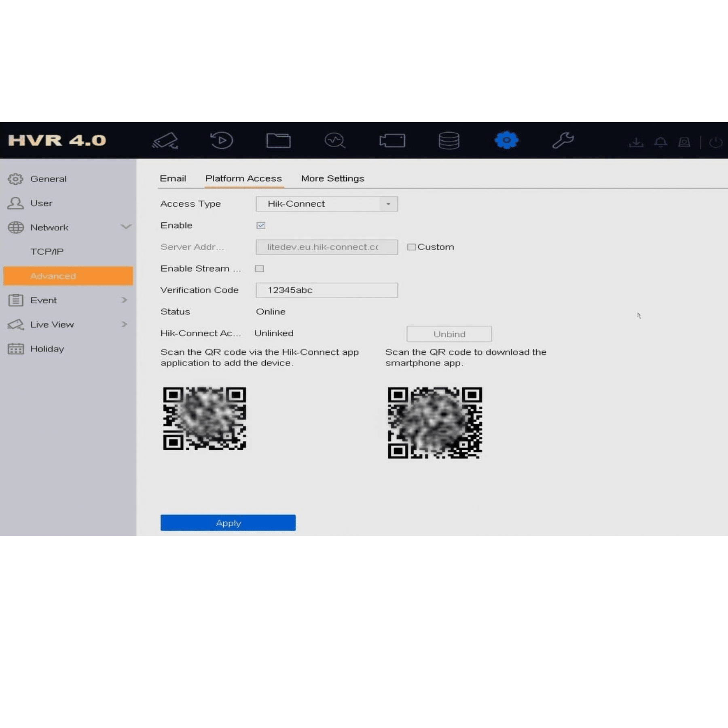
Task: Click the alarm bell icon
Action: (660, 142)
